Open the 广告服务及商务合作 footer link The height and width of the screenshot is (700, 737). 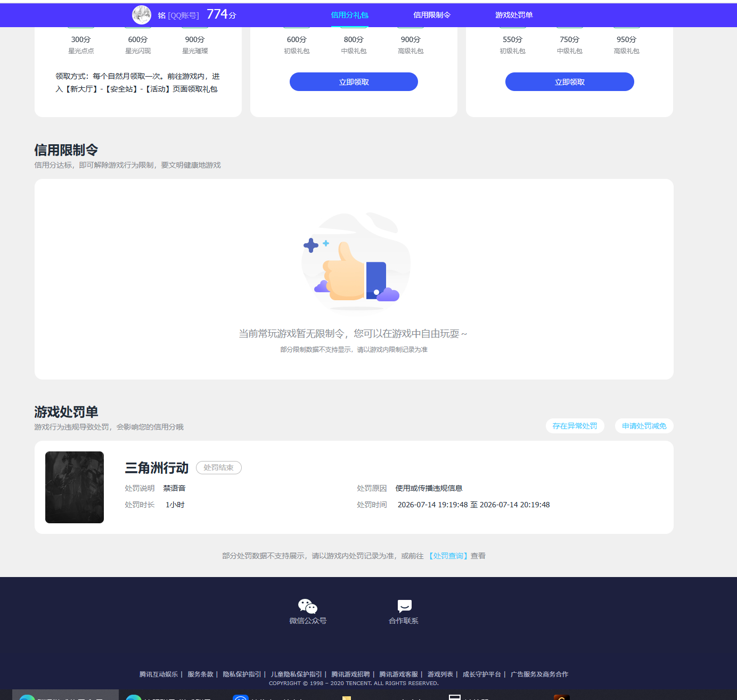[x=539, y=674]
